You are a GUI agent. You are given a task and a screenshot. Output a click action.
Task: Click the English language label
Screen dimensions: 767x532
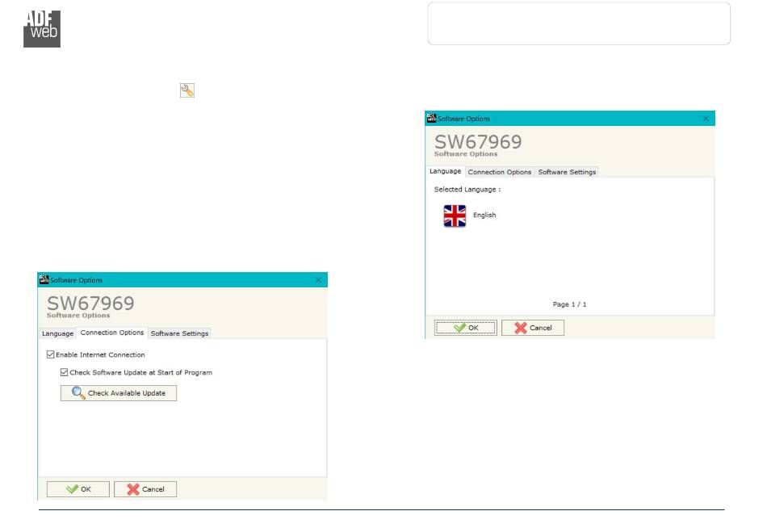click(x=484, y=216)
